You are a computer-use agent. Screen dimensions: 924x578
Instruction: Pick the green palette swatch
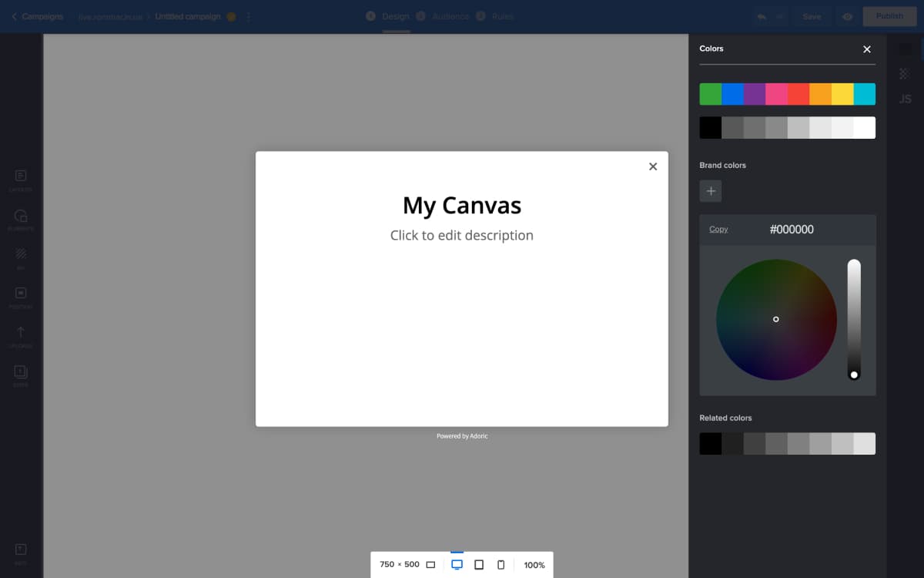coord(711,94)
